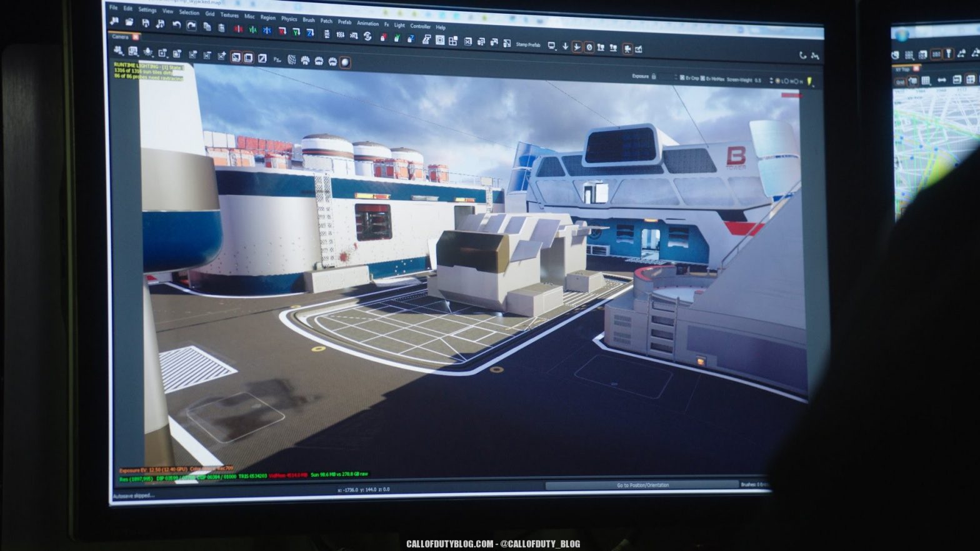Open the Physics menu

click(289, 19)
